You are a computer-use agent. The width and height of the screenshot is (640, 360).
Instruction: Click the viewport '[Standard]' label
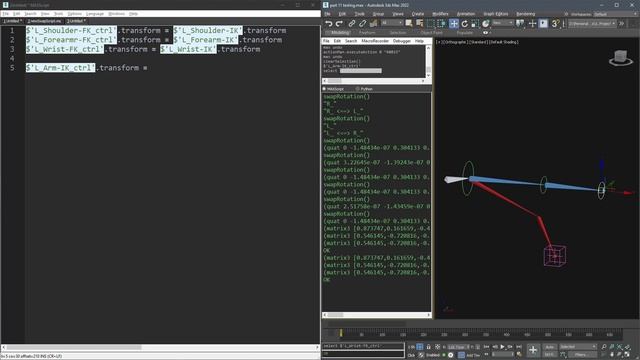(477, 42)
